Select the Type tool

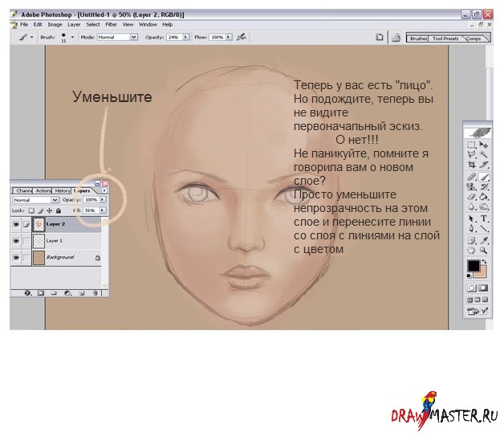click(483, 218)
